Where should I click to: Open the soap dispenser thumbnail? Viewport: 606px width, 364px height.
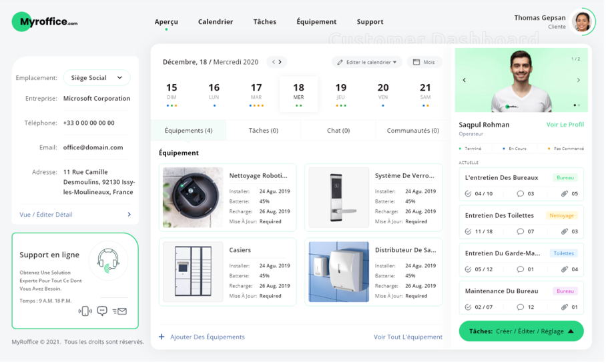click(338, 273)
